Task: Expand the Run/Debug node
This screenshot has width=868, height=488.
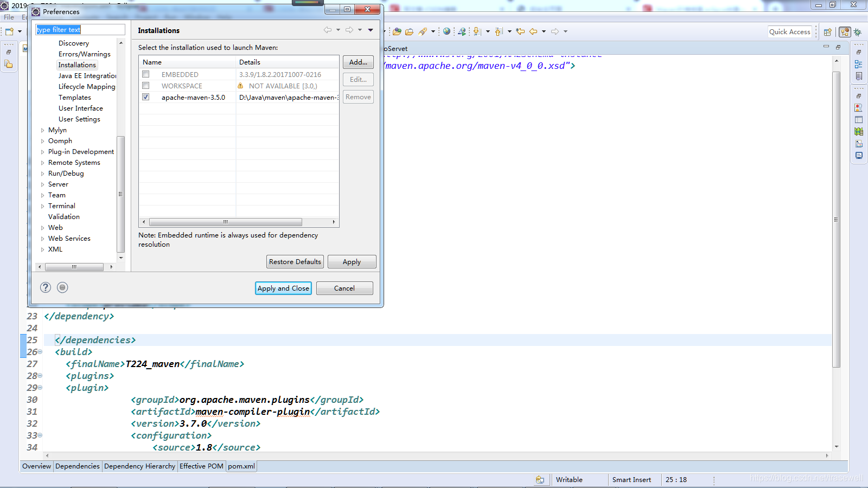Action: 42,174
